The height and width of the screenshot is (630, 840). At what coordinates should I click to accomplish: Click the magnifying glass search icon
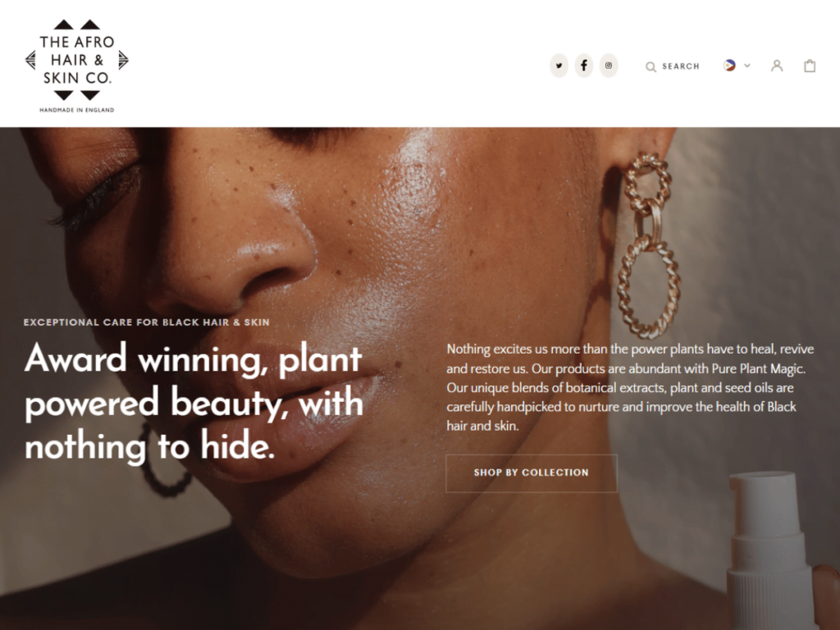pyautogui.click(x=651, y=67)
